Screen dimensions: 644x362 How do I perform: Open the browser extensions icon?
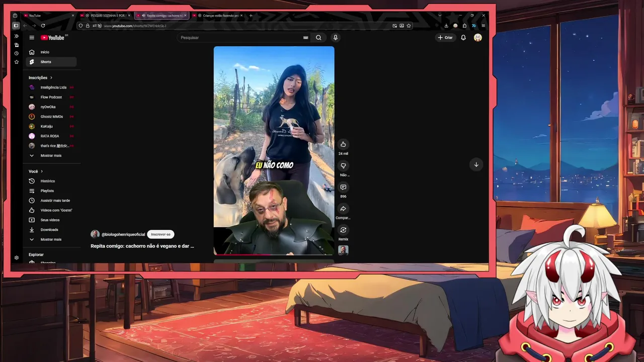click(x=464, y=26)
